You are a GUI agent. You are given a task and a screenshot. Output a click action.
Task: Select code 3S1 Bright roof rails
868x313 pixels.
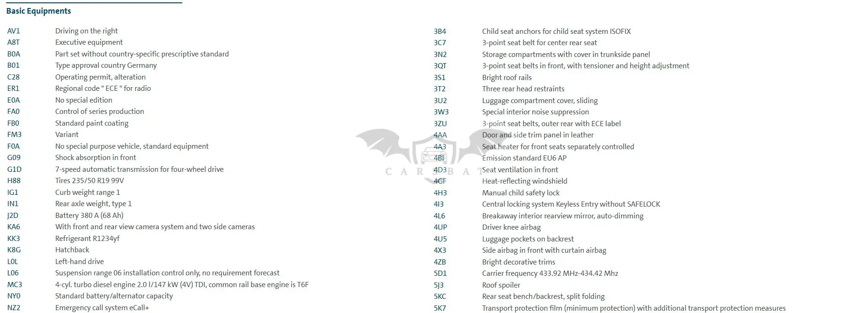click(439, 78)
